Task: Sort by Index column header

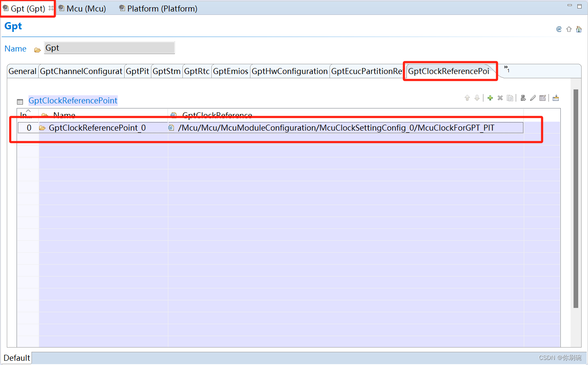Action: tap(28, 115)
